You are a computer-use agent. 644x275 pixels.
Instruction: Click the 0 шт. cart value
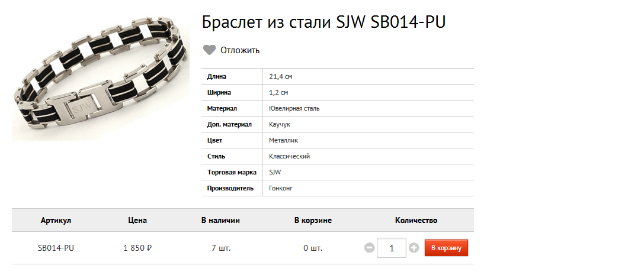pyautogui.click(x=313, y=248)
